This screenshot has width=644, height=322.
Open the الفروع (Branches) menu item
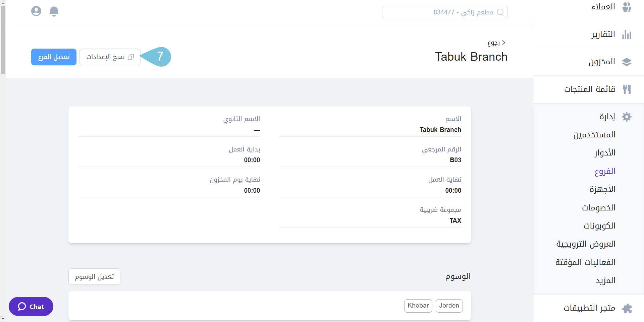click(605, 172)
